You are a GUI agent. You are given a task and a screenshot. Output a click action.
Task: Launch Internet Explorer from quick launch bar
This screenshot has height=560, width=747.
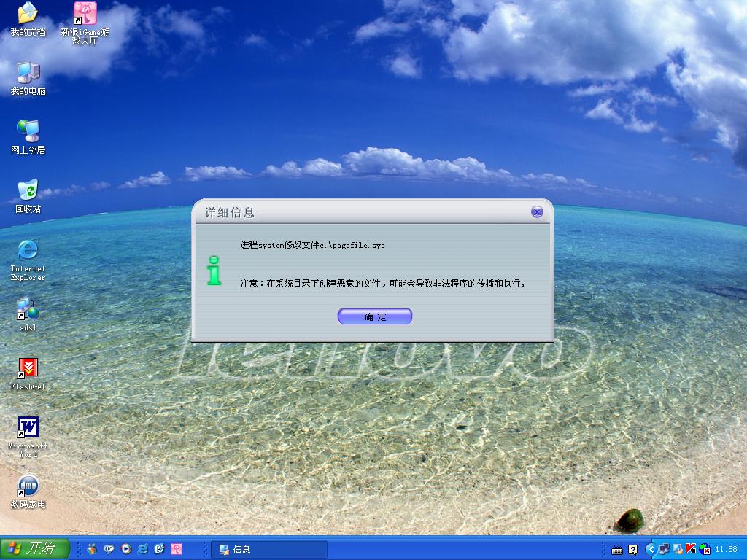(x=142, y=549)
